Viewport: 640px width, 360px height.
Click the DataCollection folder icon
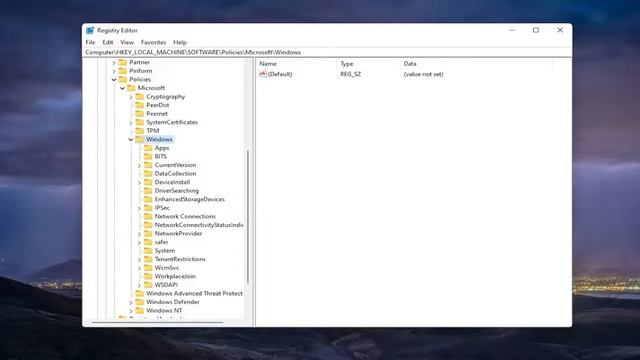point(148,173)
